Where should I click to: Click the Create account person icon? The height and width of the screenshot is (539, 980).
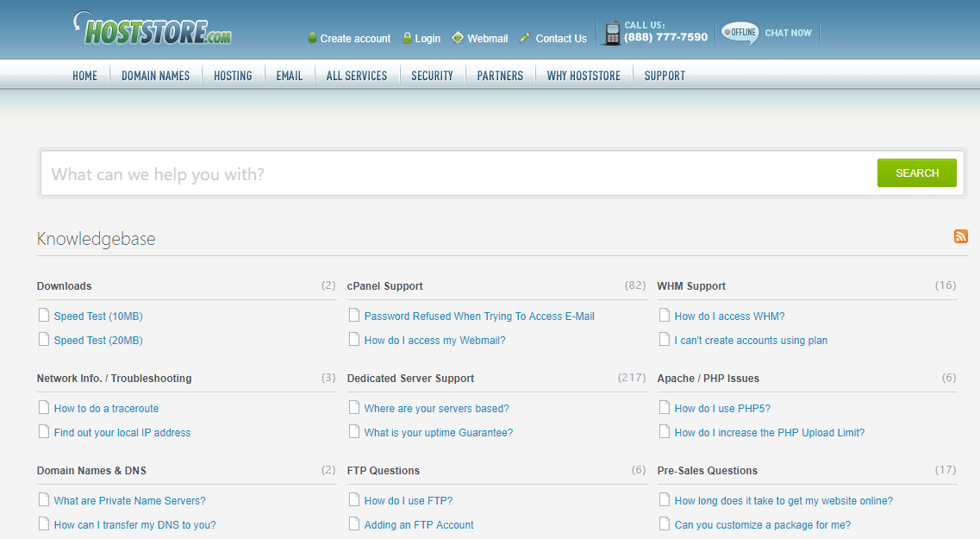click(x=313, y=38)
